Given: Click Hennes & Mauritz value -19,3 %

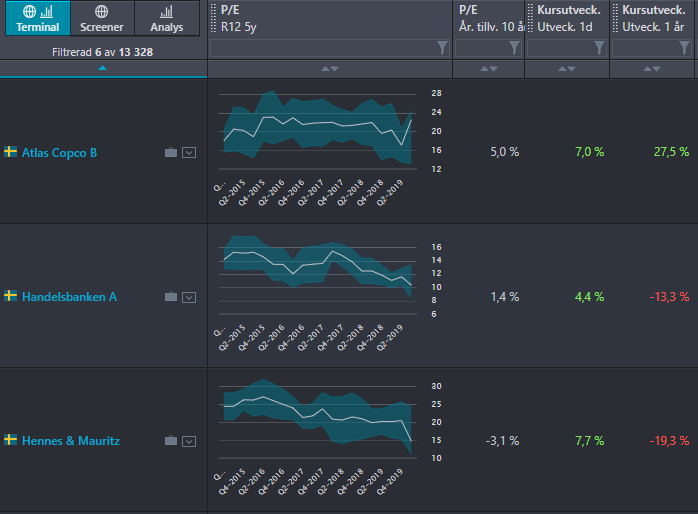Looking at the screenshot, I should (669, 441).
